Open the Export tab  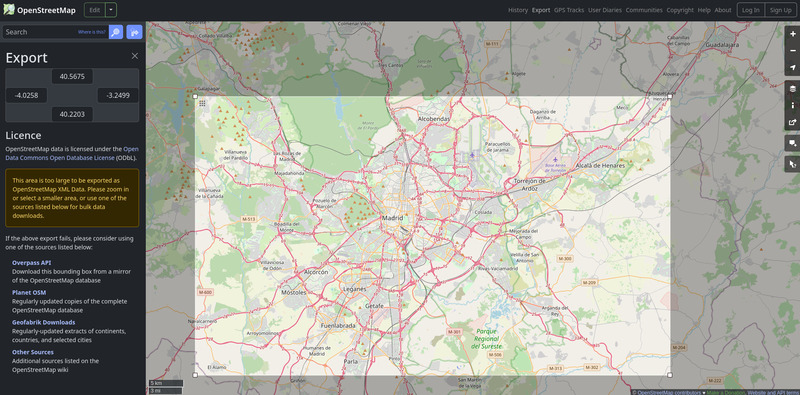point(541,10)
